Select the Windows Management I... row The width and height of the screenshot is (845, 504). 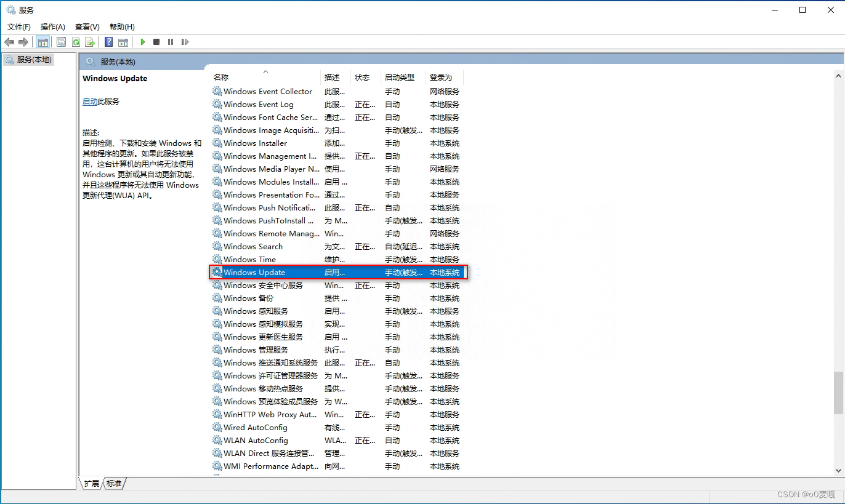click(x=336, y=156)
